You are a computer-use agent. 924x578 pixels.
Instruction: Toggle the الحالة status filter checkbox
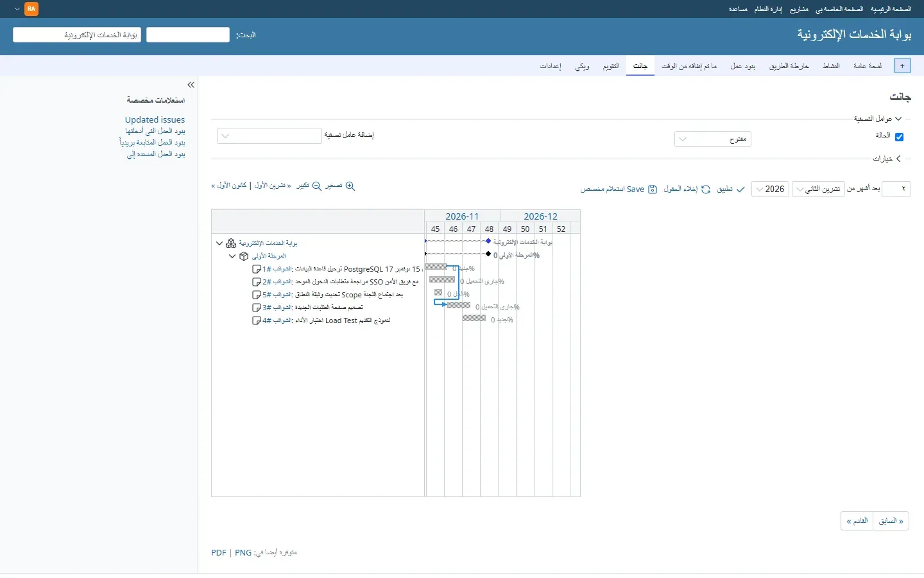[899, 137]
